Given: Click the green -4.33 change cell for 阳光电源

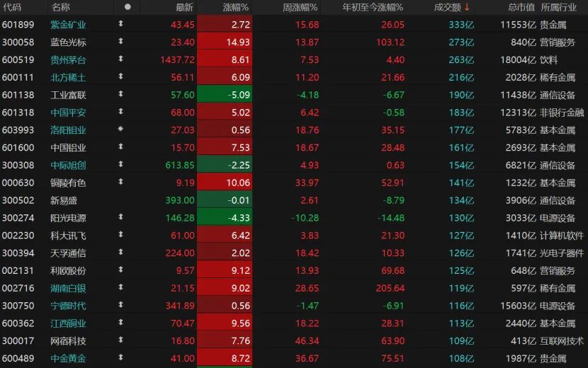Looking at the screenshot, I should click(225, 218).
